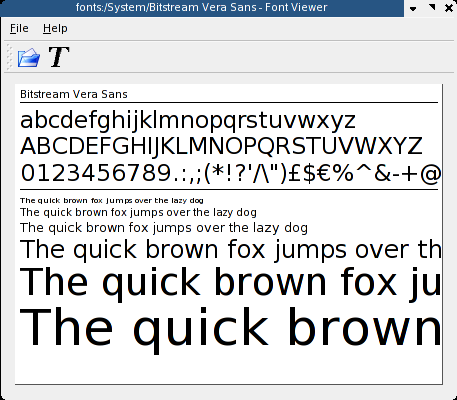Click the italic T font icon
This screenshot has height=400, width=457.
pos(59,57)
